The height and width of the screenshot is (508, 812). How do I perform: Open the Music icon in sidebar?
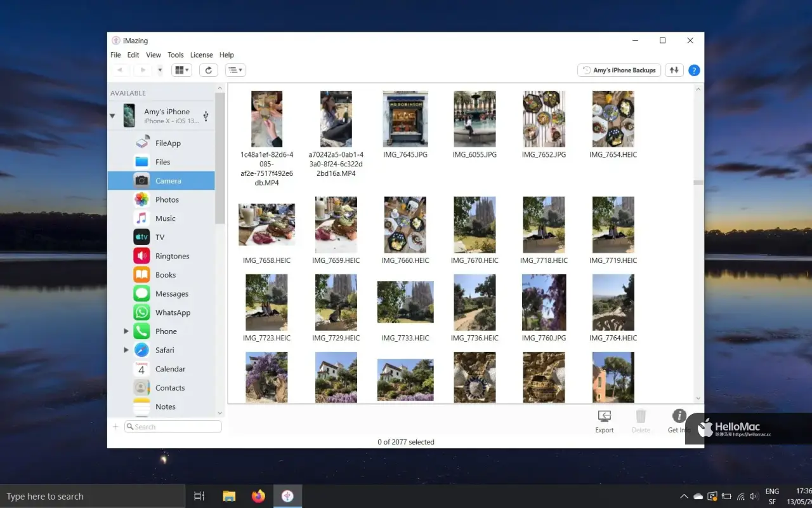141,218
